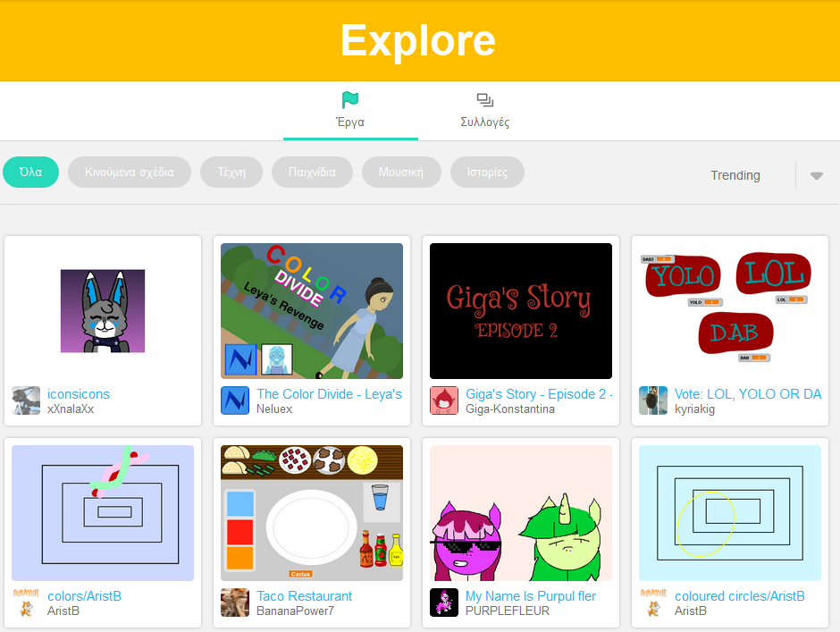Toggle the Κινούμενα σχέδια filter
Viewport: 840px width, 632px height.
click(x=129, y=172)
